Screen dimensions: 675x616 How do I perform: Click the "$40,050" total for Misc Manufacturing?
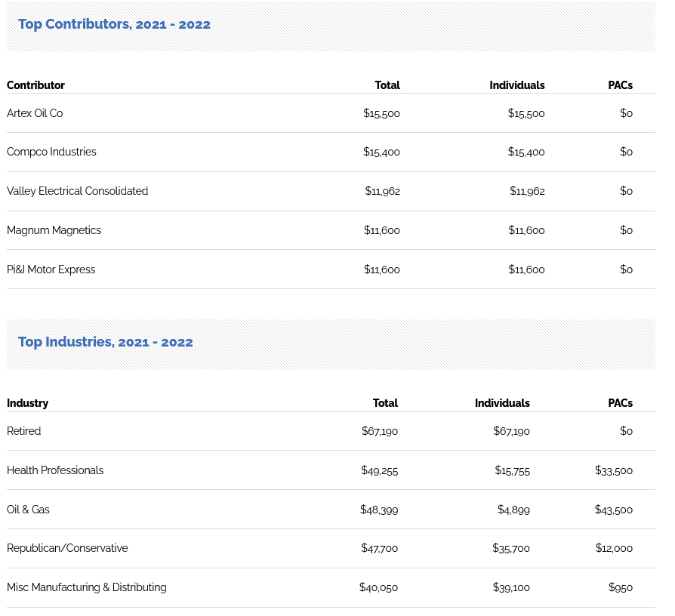379,587
